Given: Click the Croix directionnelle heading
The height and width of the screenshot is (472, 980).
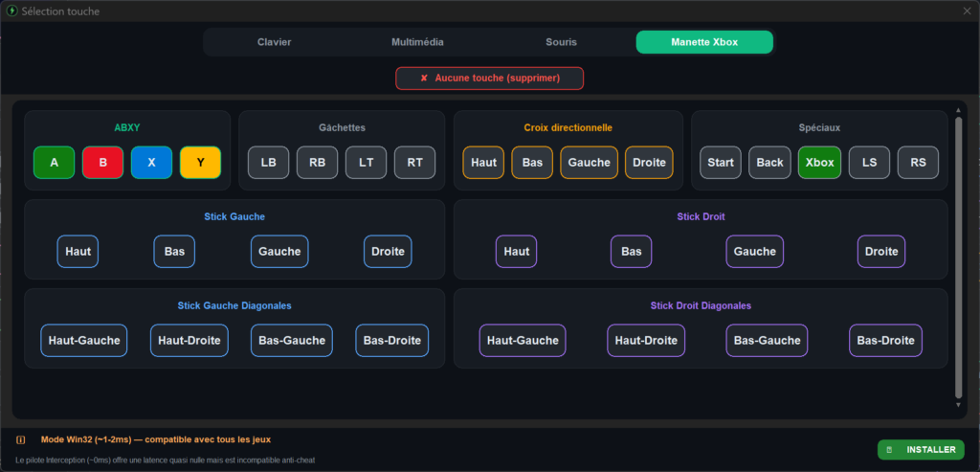Looking at the screenshot, I should click(568, 128).
